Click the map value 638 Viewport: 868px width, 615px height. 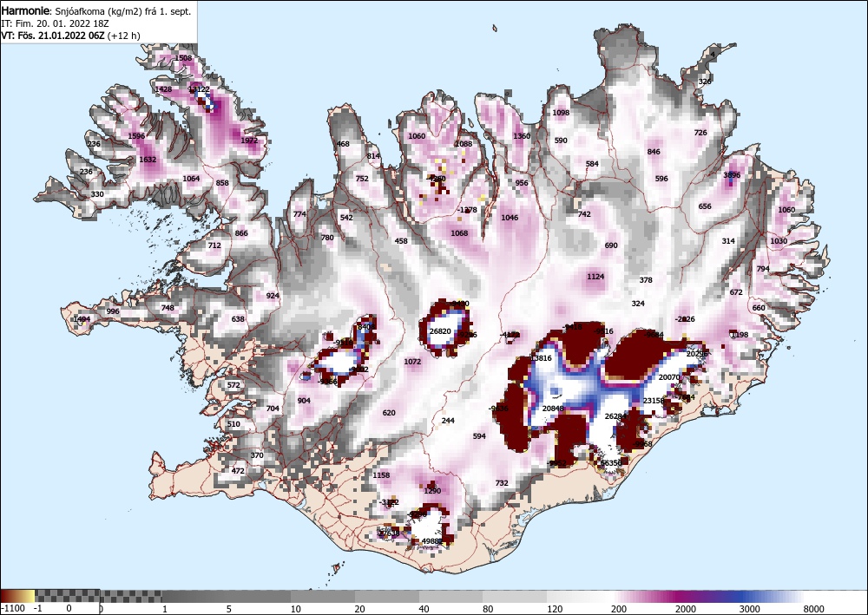(x=238, y=319)
